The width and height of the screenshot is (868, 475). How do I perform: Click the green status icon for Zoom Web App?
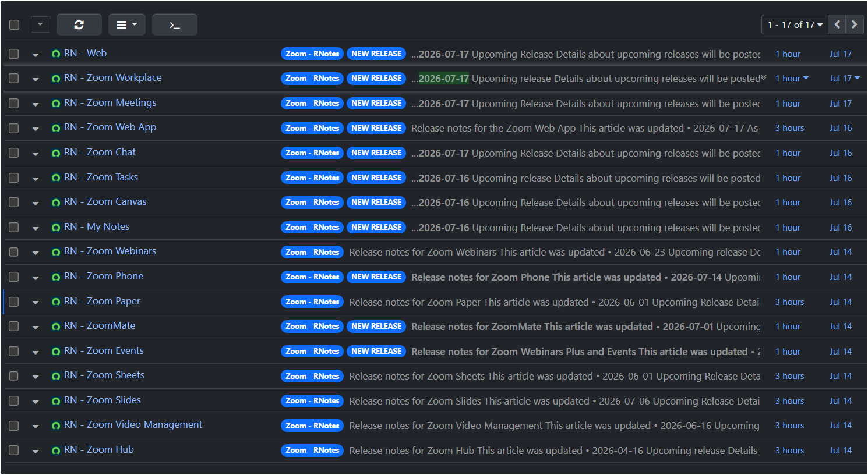coord(56,128)
